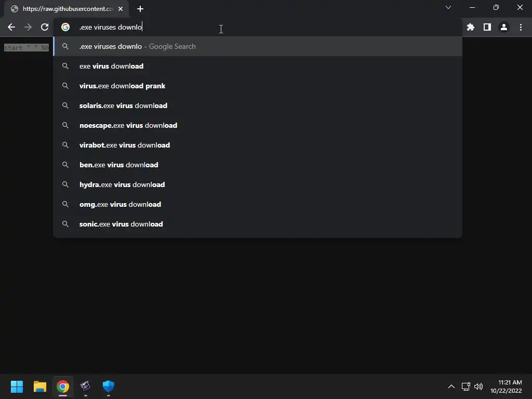
Task: Choose 'noescape.exe virus download' suggestion
Action: point(258,125)
